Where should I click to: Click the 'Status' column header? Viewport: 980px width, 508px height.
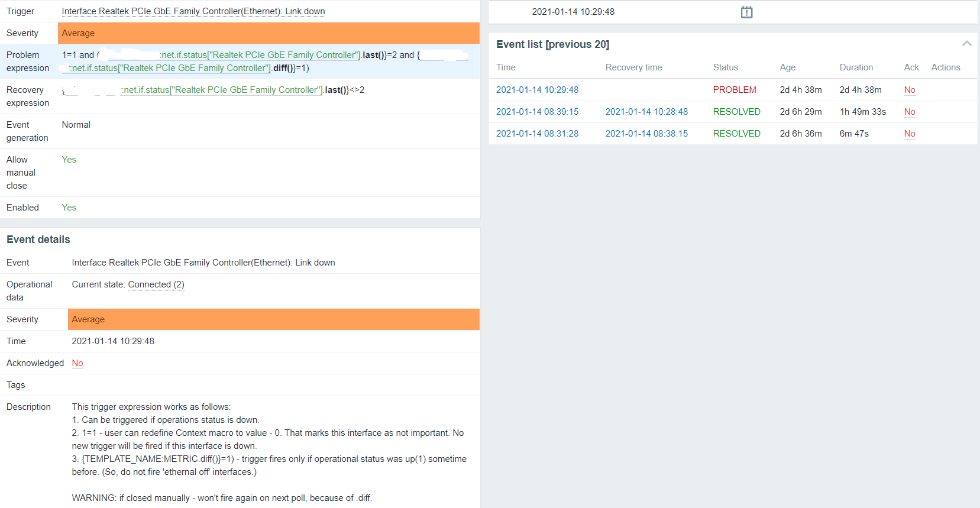coord(726,67)
